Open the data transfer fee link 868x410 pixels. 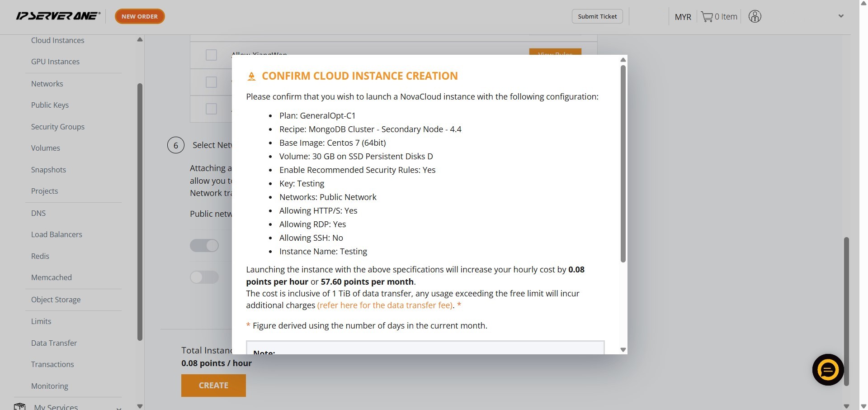385,305
